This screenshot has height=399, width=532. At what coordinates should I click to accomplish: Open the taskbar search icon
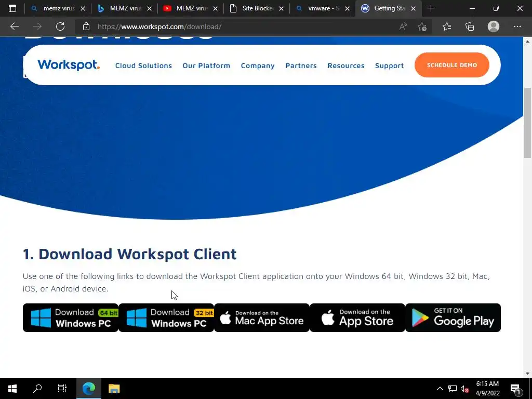tap(37, 389)
